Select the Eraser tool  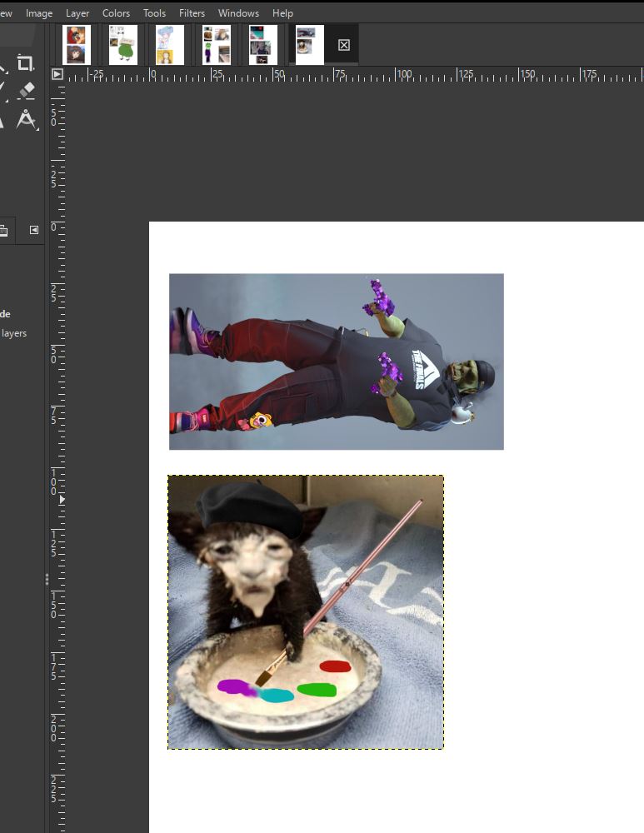[26, 91]
